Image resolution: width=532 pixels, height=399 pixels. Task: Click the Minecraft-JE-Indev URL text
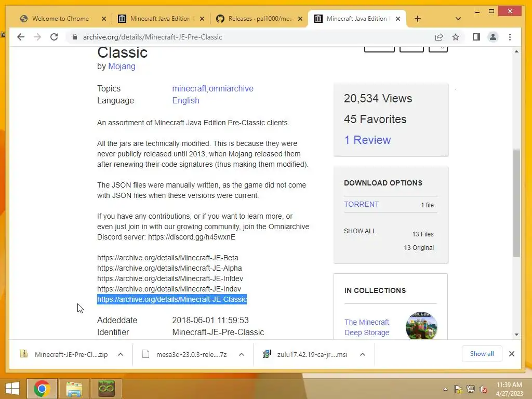[x=169, y=289]
